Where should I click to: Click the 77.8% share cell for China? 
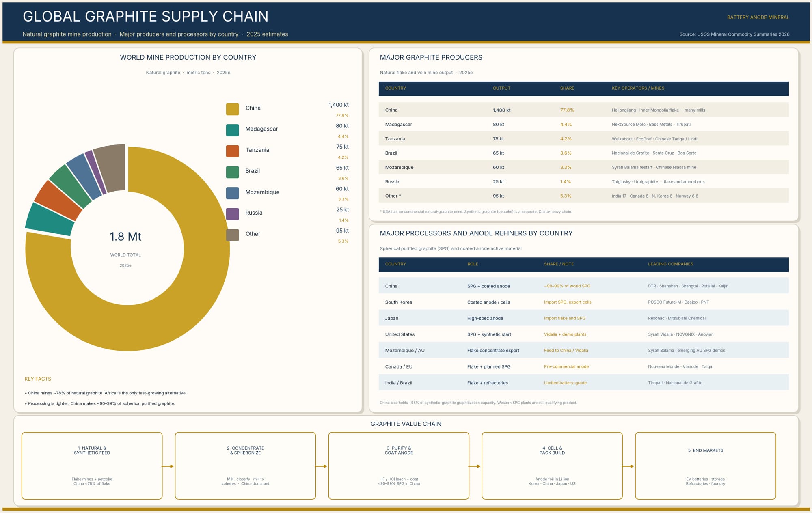click(567, 110)
